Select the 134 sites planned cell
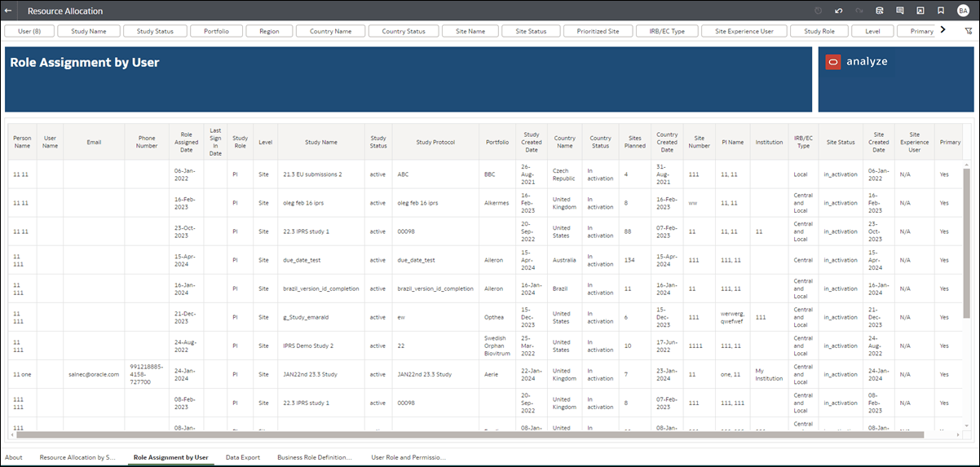This screenshot has width=980, height=467. tap(633, 260)
